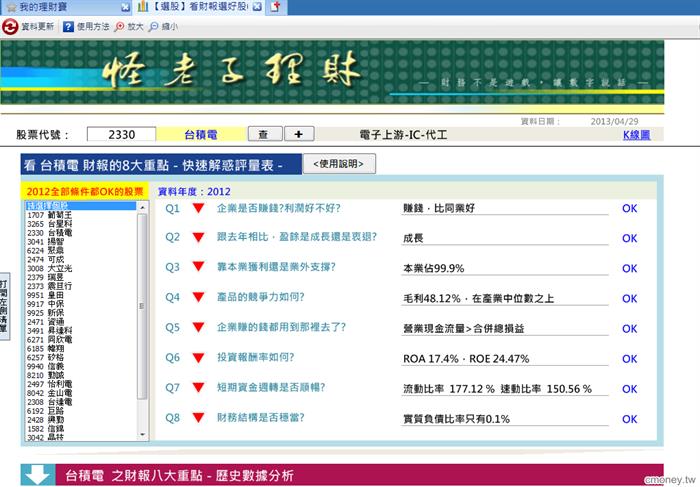Select stock 3041 揚智 in the list
The height and width of the screenshot is (487, 700).
point(81,241)
